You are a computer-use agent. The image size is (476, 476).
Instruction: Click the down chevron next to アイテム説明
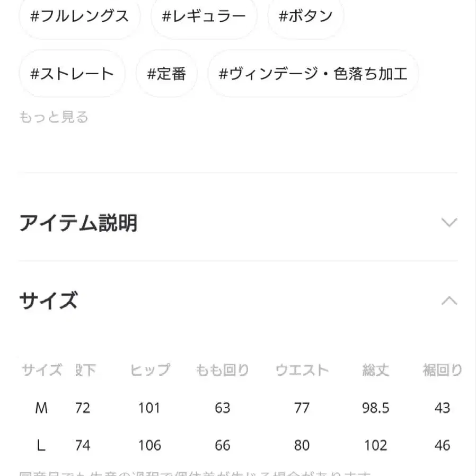pyautogui.click(x=449, y=223)
